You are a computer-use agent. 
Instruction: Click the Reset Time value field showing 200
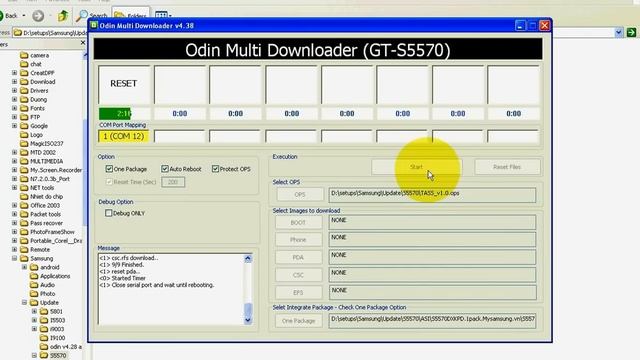[173, 182]
